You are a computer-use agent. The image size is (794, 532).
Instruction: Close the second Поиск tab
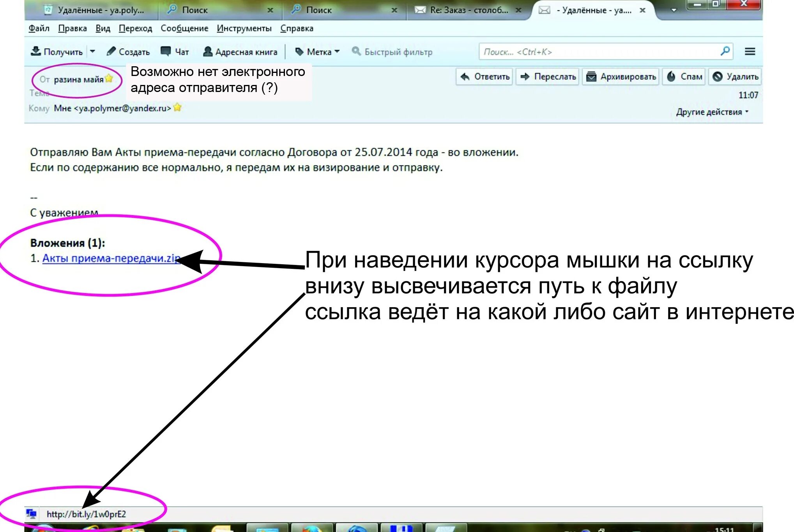pyautogui.click(x=394, y=10)
